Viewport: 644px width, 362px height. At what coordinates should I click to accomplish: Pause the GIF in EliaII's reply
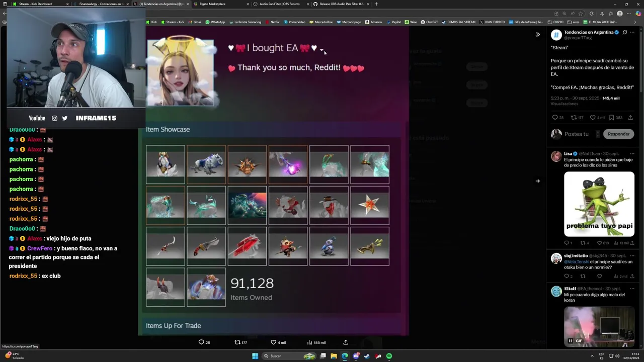[x=570, y=341]
